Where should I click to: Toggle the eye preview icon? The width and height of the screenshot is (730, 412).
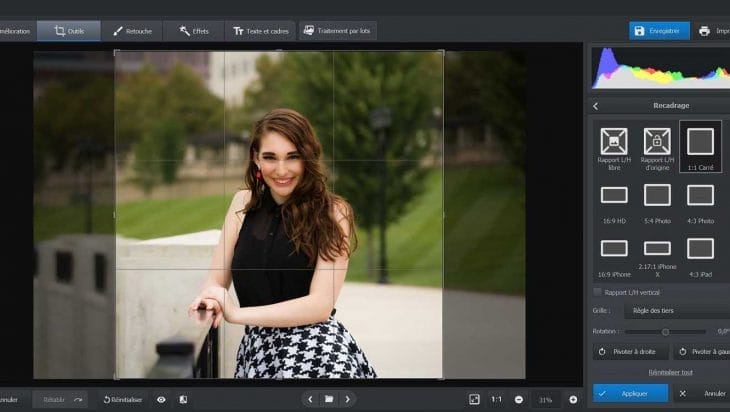point(161,399)
